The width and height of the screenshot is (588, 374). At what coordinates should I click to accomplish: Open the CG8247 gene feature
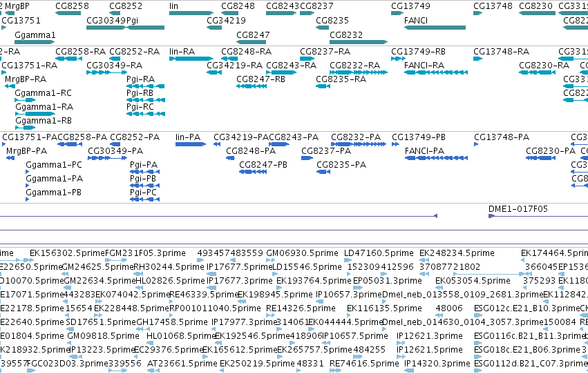click(252, 42)
